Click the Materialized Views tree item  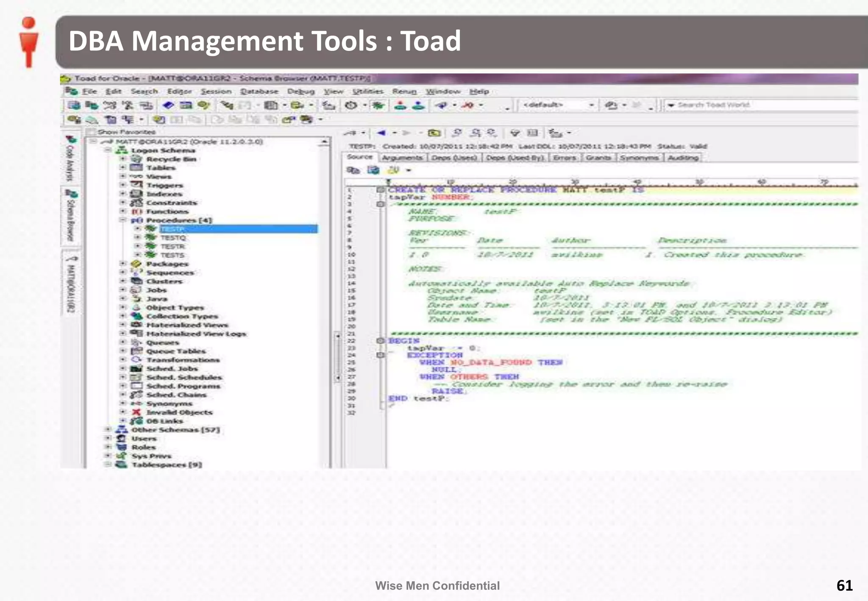point(187,325)
